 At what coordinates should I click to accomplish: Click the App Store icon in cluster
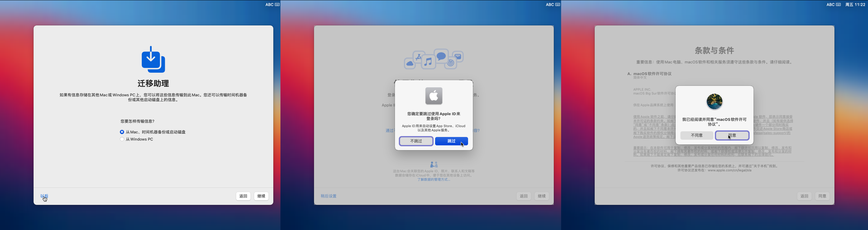[418, 57]
